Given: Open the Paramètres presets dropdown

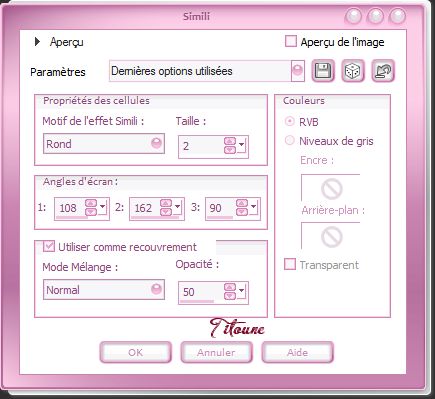Looking at the screenshot, I should click(x=298, y=71).
